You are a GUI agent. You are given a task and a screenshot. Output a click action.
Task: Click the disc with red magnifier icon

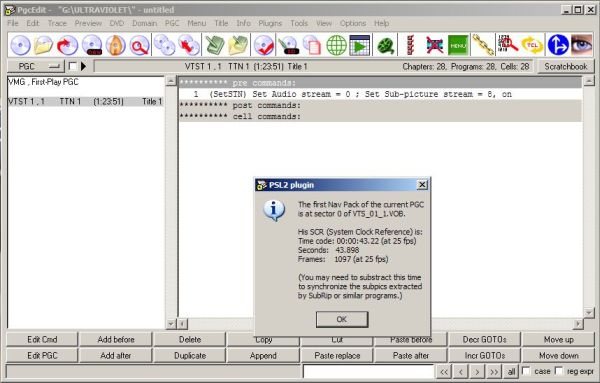139,45
